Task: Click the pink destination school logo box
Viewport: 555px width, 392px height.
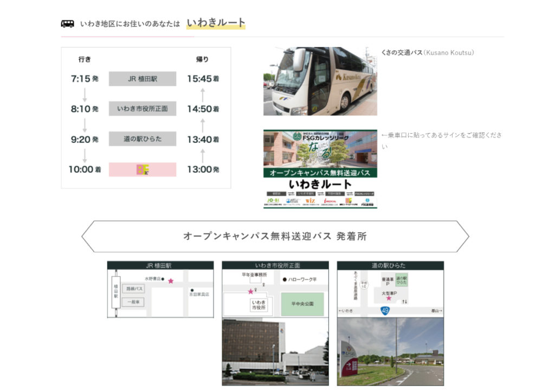Action: (143, 169)
